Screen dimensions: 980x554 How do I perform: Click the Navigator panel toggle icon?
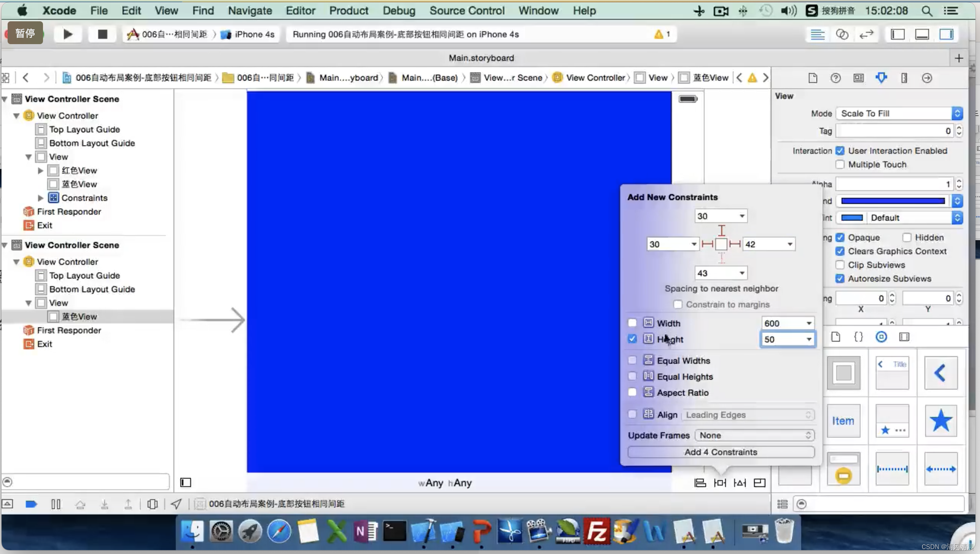(x=898, y=34)
